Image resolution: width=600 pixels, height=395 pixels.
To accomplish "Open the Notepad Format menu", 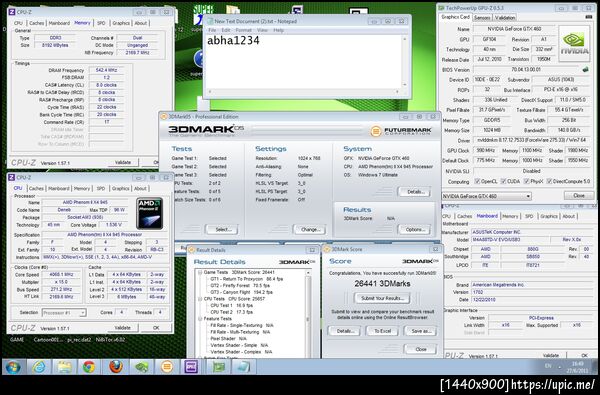I will click(x=243, y=30).
